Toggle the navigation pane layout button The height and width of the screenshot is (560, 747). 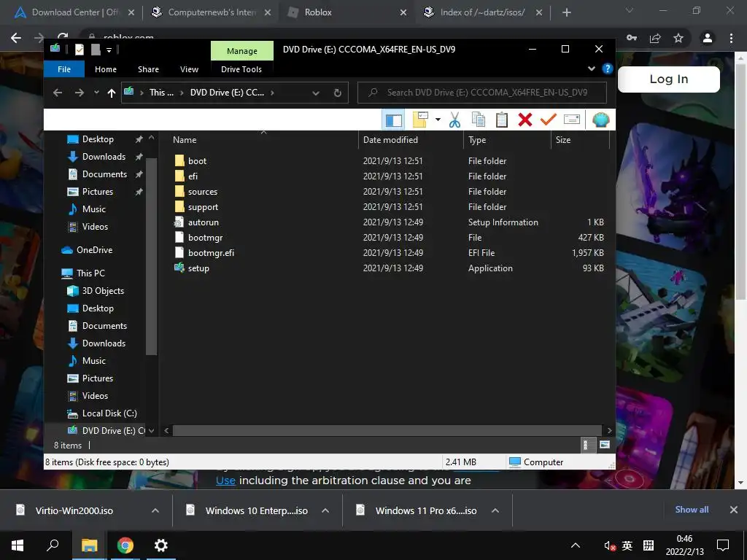click(393, 120)
